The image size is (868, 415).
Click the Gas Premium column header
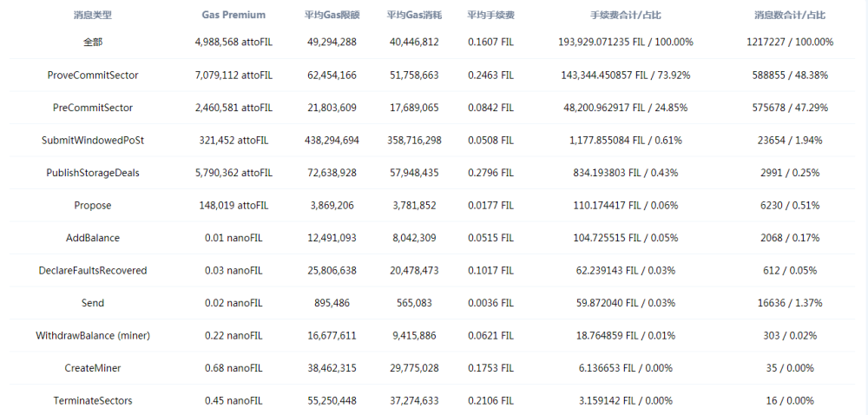233,15
